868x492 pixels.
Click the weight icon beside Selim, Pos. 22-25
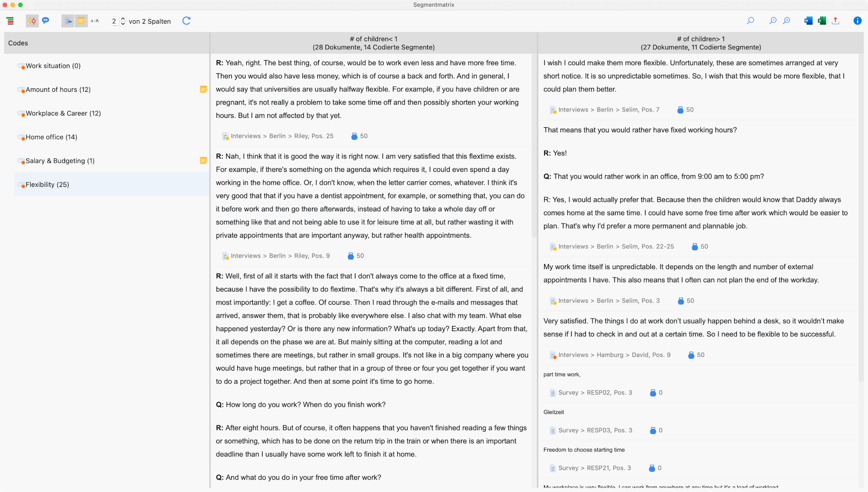pyautogui.click(x=695, y=247)
